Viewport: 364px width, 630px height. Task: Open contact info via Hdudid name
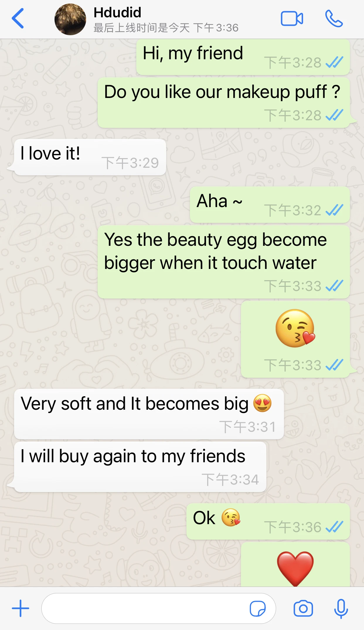click(118, 13)
